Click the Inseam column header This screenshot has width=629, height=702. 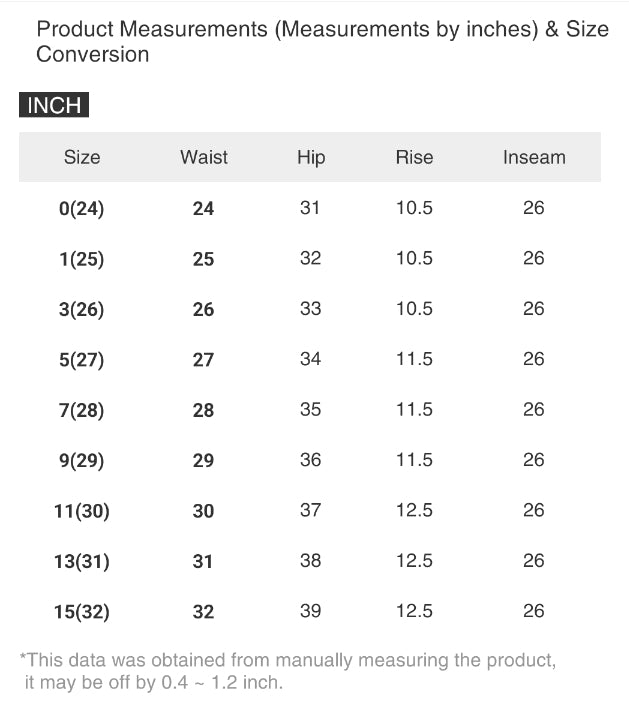[534, 157]
